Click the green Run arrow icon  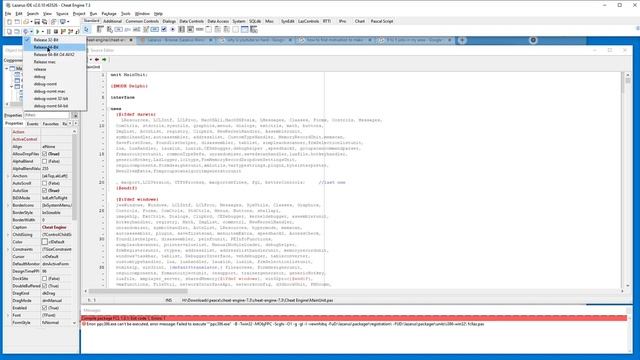click(x=38, y=31)
